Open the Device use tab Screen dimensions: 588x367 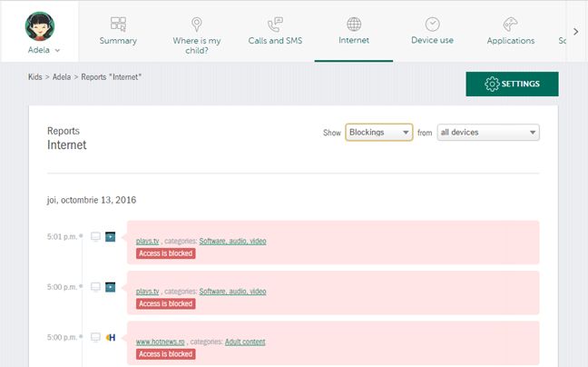(432, 40)
